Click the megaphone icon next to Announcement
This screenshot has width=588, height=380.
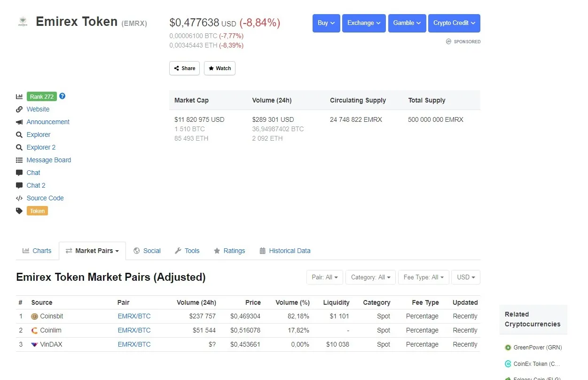(19, 122)
